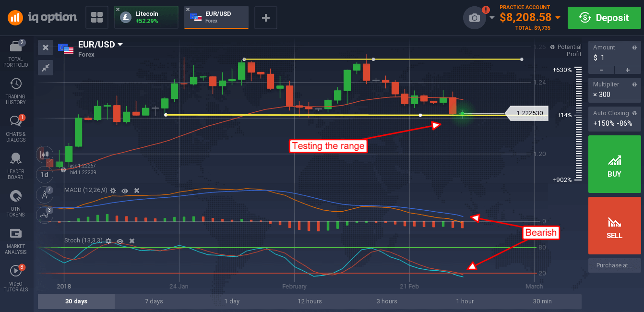The width and height of the screenshot is (644, 312).
Task: Close the EUR/USD asset tab
Action: (188, 10)
